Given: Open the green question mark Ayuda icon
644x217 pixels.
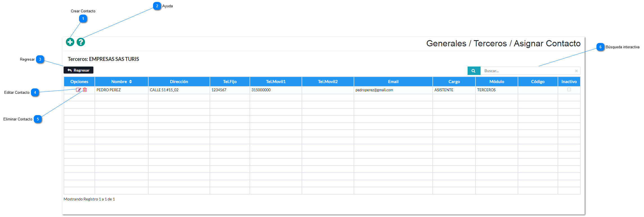Looking at the screenshot, I should pos(81,42).
